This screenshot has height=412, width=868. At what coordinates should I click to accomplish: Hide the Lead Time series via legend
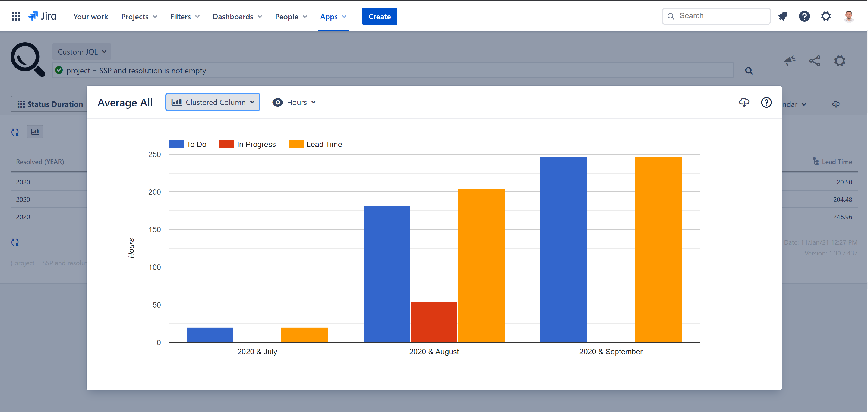315,144
